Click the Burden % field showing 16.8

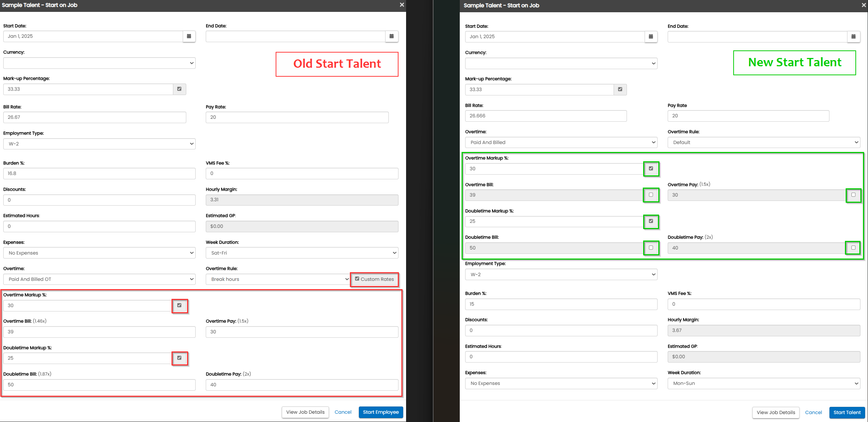(x=99, y=173)
